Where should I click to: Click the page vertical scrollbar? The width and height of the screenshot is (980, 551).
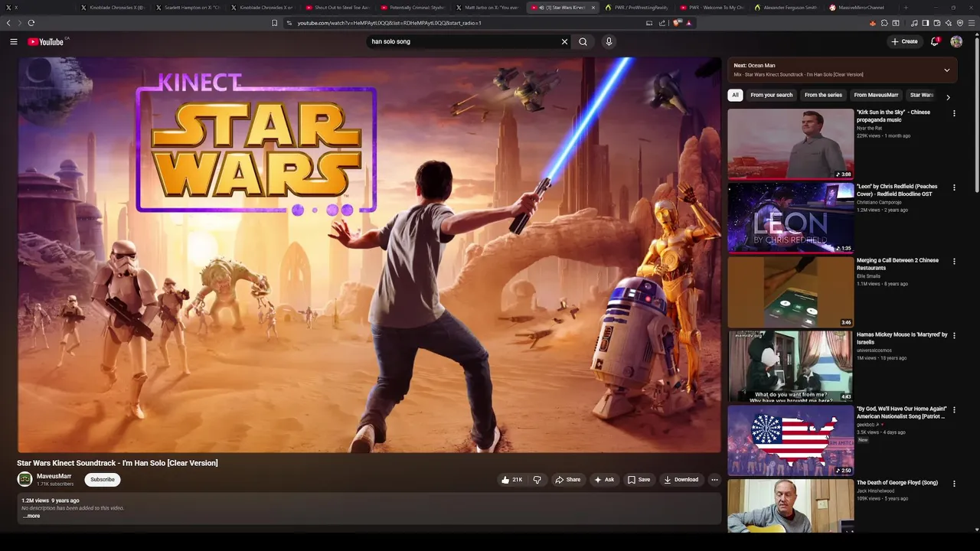click(976, 115)
